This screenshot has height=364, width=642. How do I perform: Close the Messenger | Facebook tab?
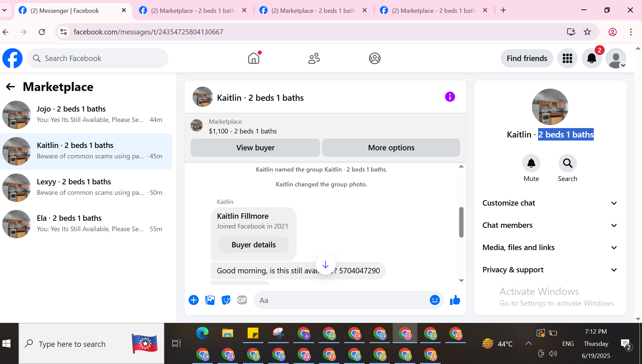124,10
